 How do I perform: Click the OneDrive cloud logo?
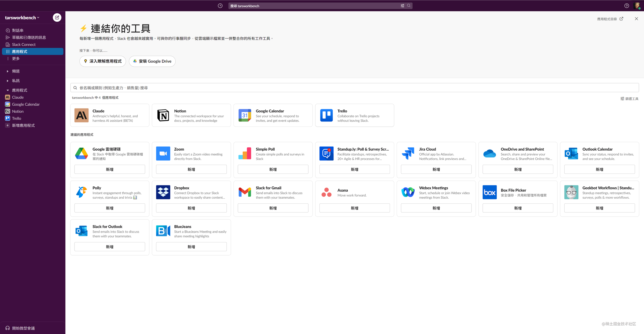tap(490, 153)
